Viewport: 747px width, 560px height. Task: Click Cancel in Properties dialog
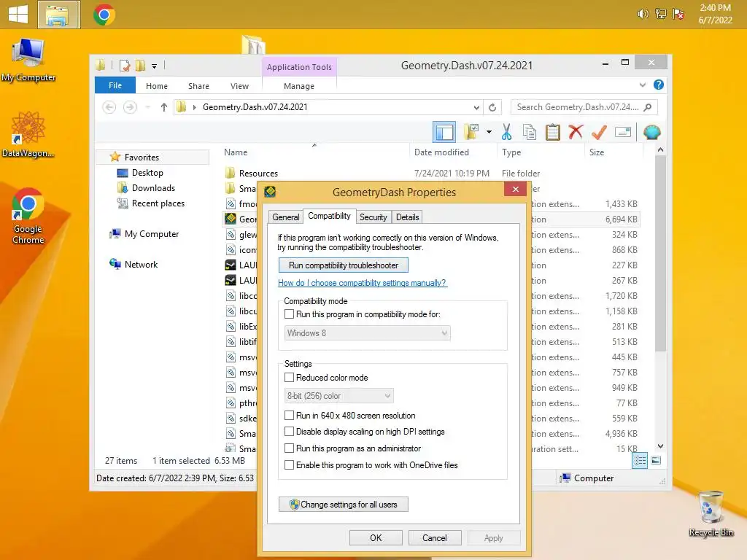pyautogui.click(x=435, y=537)
